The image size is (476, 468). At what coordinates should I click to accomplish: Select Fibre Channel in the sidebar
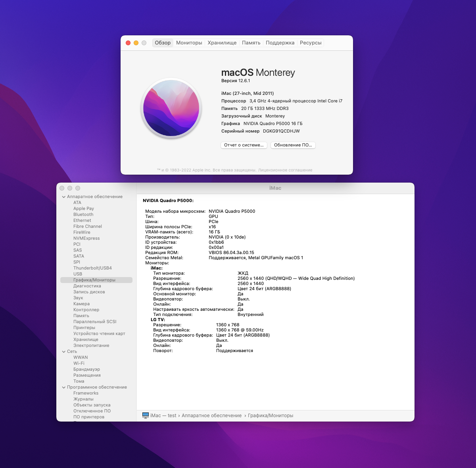88,227
